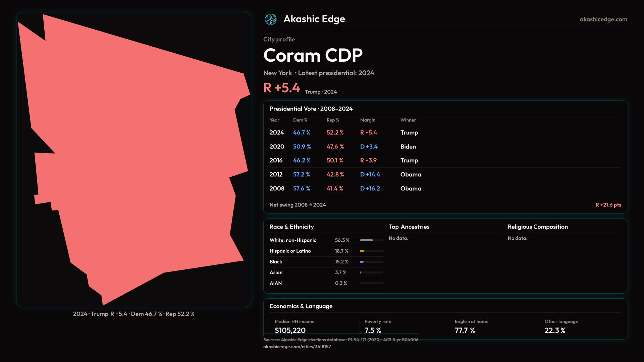The image size is (644, 362).
Task: Click the map caption below the shape
Action: [x=133, y=314]
